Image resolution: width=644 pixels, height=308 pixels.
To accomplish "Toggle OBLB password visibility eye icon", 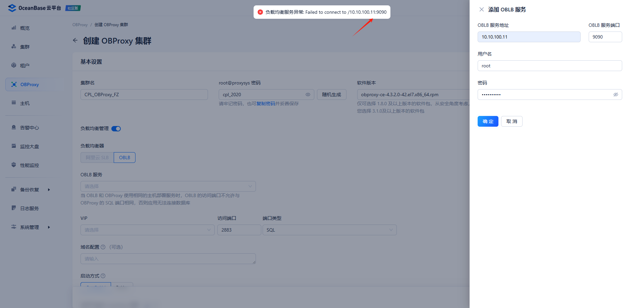I will coord(616,95).
